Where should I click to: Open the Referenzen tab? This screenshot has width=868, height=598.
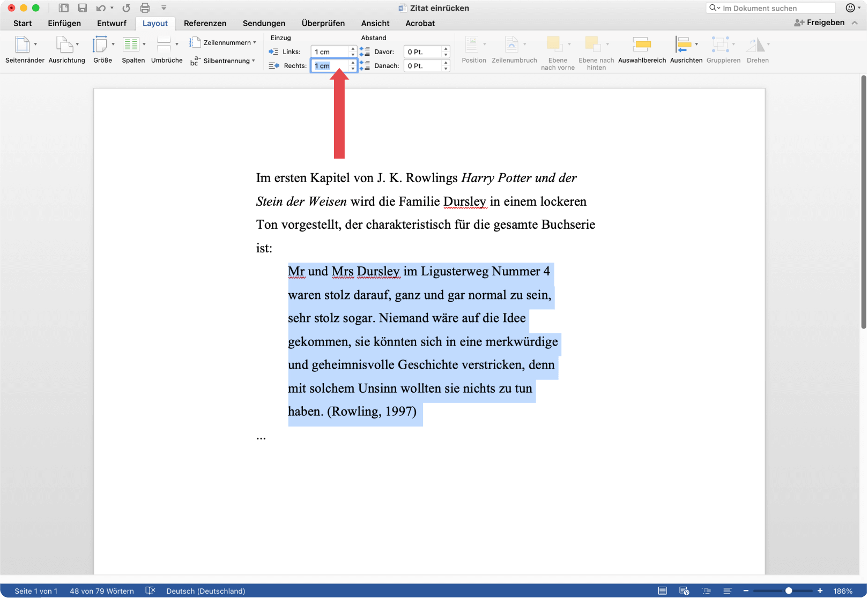point(205,23)
